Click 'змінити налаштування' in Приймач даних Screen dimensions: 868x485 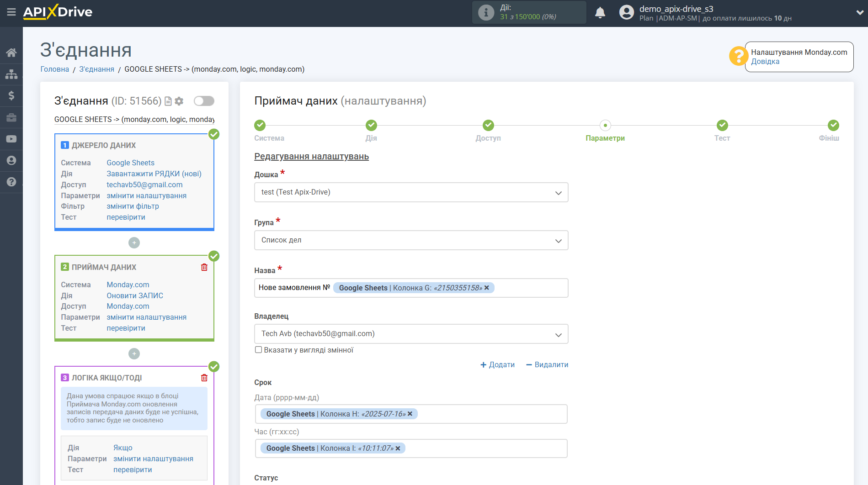146,317
